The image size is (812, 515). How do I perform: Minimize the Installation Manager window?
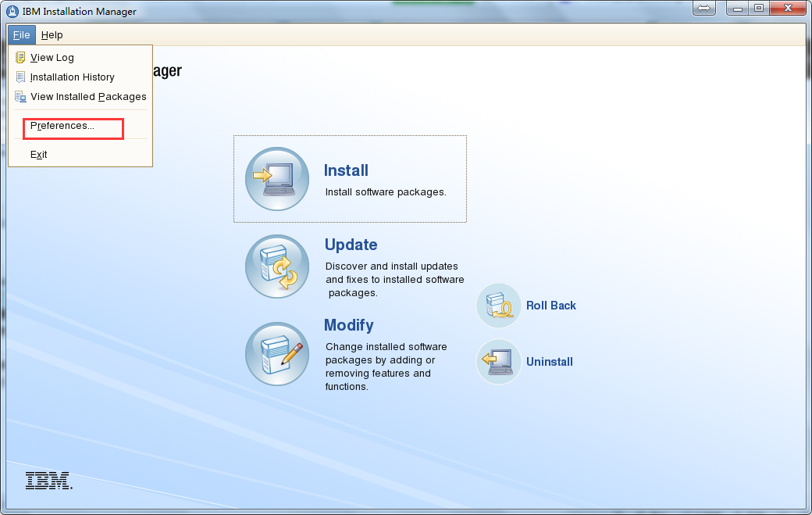737,8
